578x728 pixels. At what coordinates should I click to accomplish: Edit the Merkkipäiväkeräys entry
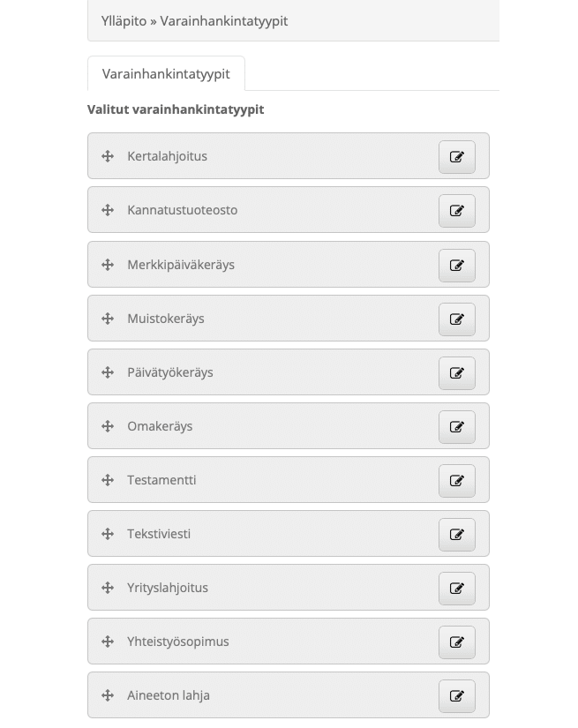456,266
